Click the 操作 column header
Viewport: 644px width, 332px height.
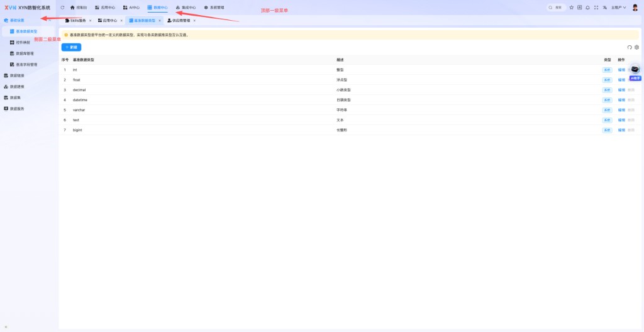click(621, 60)
